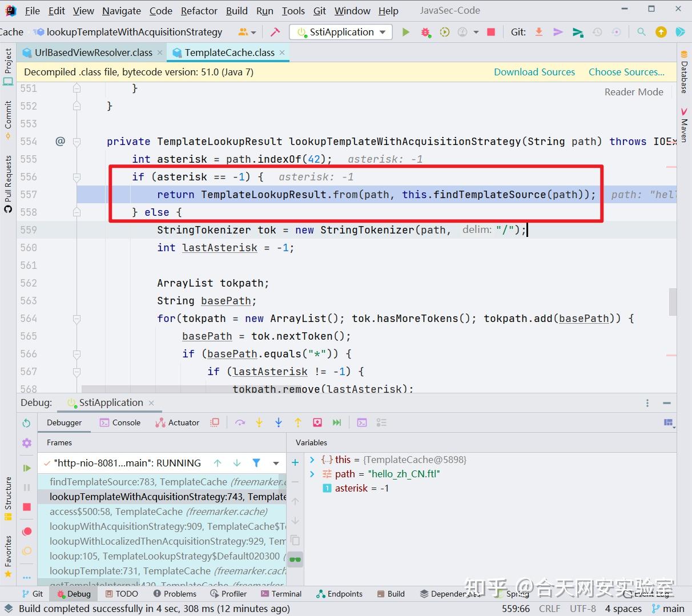This screenshot has width=692, height=616.
Task: View breakpoints red circles icon
Action: pyautogui.click(x=26, y=532)
